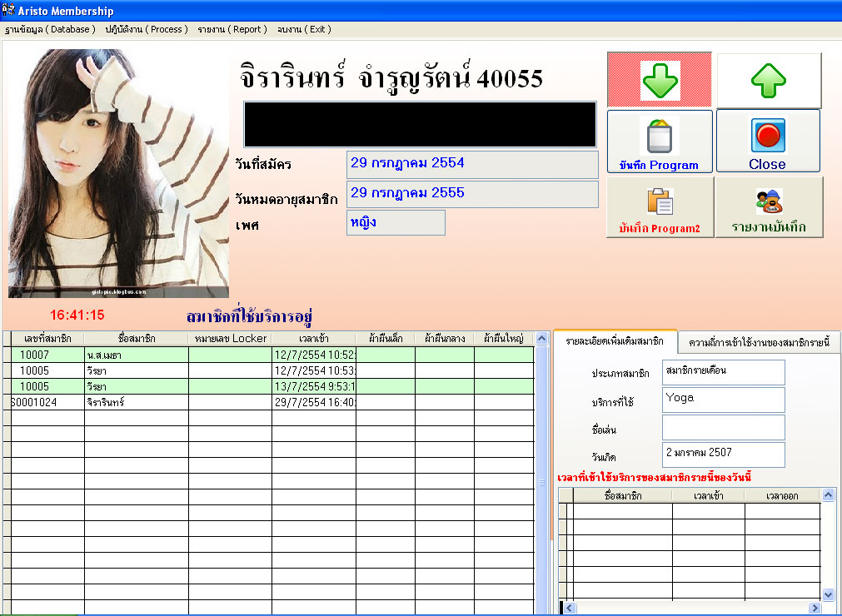Switch to ความถี่การเข้าใช้งานของสมาชิกรายนี้ tab
Viewport: 842px width, 616px height.
pyautogui.click(x=759, y=341)
